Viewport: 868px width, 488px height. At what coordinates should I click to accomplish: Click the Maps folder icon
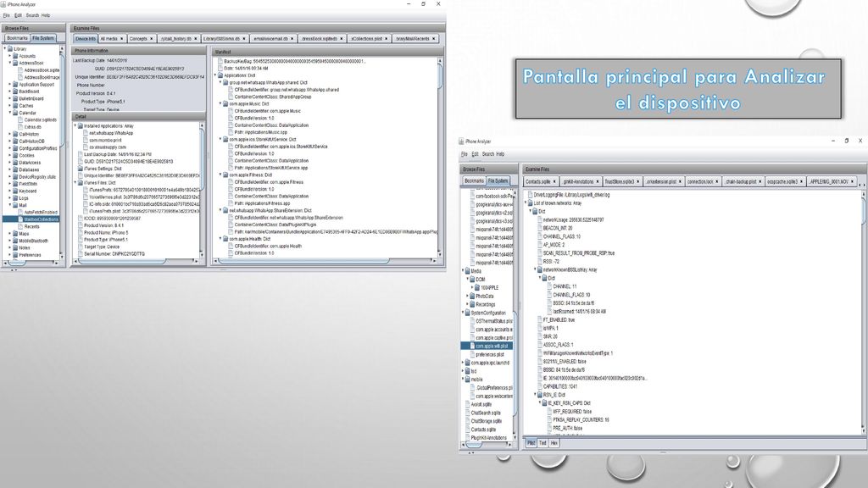click(15, 234)
